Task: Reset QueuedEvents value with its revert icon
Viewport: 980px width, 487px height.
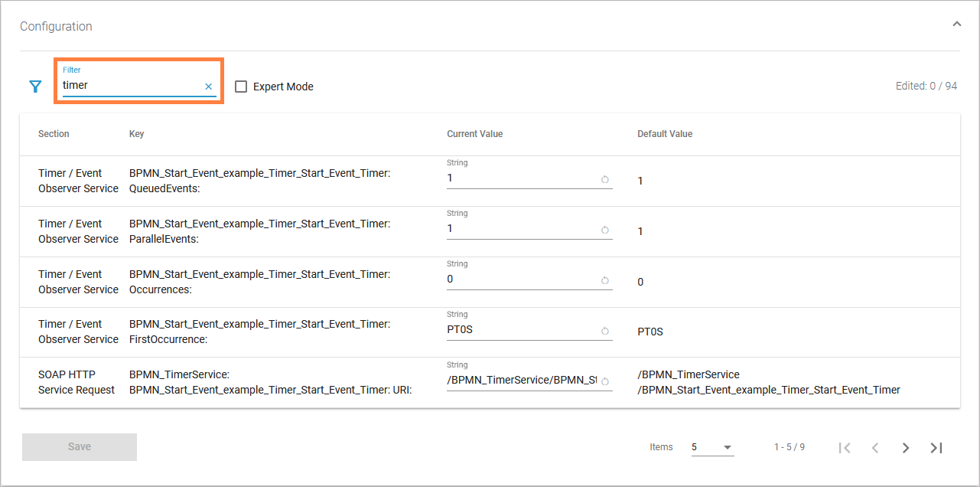Action: coord(604,179)
